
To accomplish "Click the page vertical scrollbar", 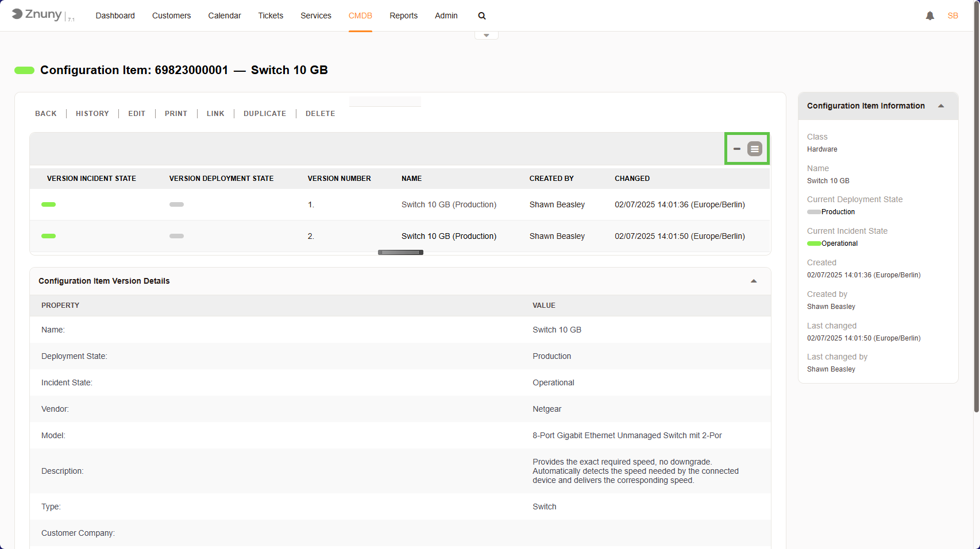I will pyautogui.click(x=977, y=207).
